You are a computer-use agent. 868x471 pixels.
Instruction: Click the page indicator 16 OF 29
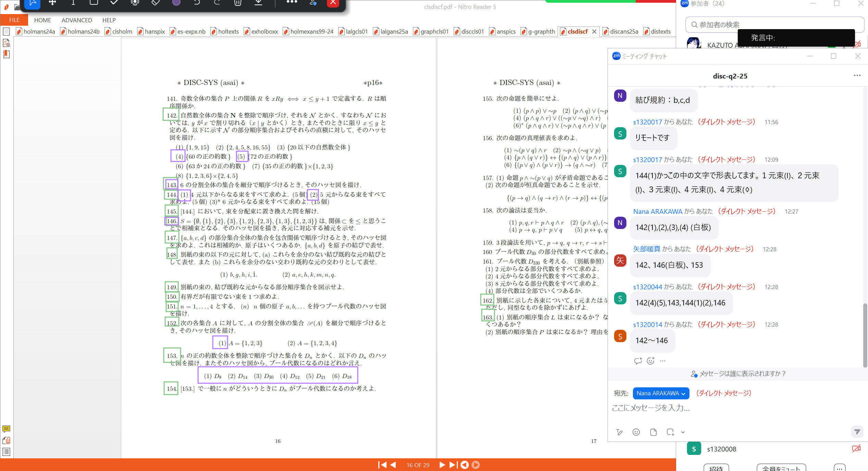418,465
